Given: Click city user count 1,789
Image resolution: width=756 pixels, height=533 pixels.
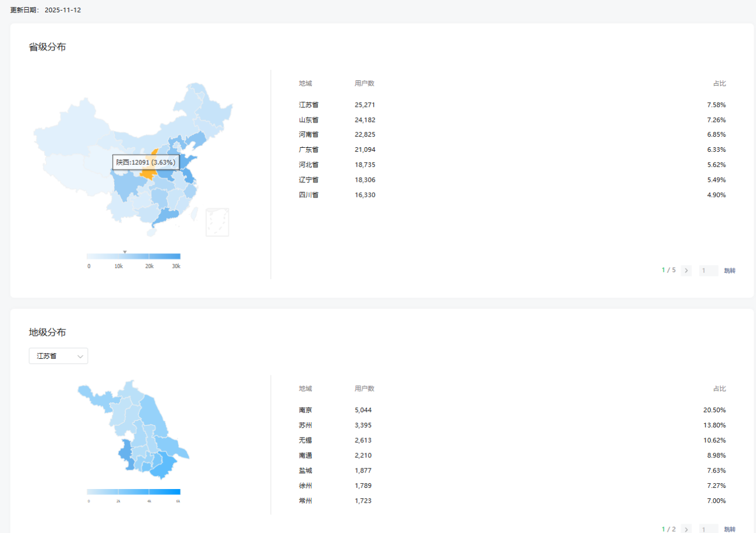Looking at the screenshot, I should point(363,486).
